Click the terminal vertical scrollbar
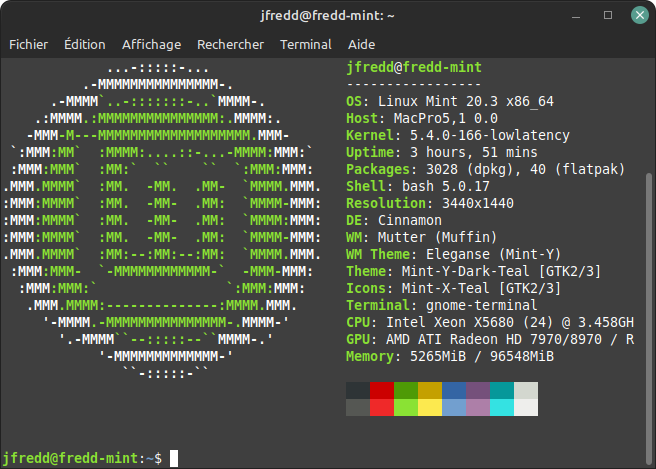 pyautogui.click(x=649, y=320)
